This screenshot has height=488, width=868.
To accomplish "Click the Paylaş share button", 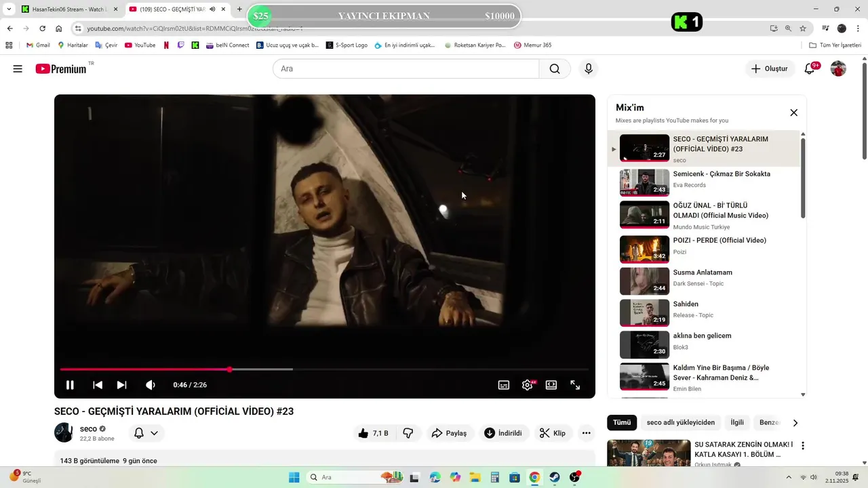I will 450,433.
